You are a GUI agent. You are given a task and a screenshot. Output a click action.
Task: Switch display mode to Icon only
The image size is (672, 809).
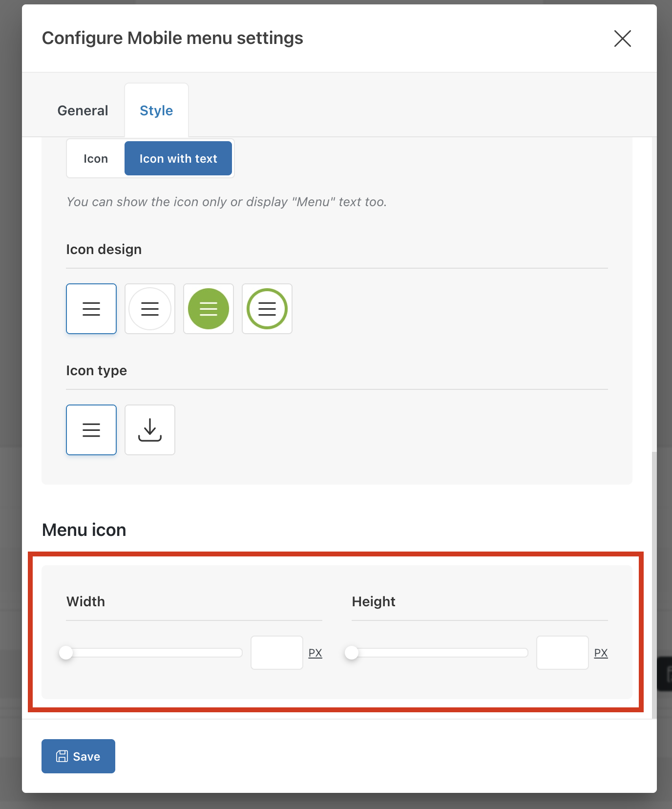96,159
